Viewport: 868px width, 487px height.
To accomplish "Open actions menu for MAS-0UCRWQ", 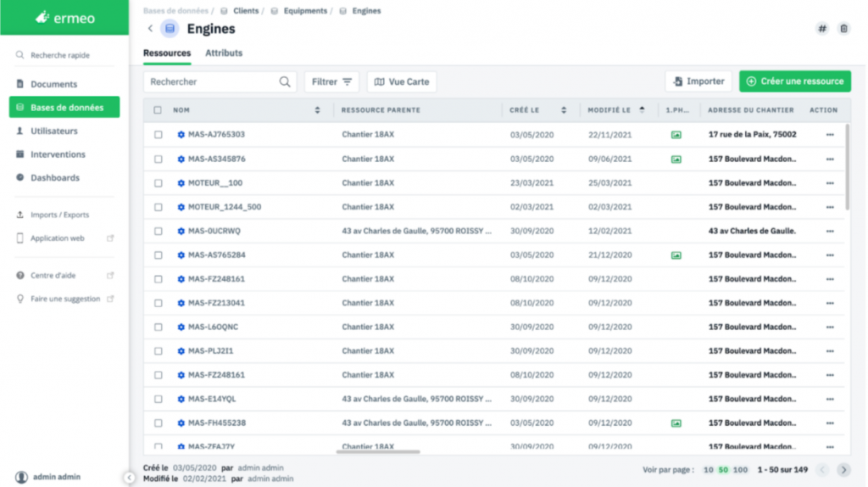I will (830, 231).
